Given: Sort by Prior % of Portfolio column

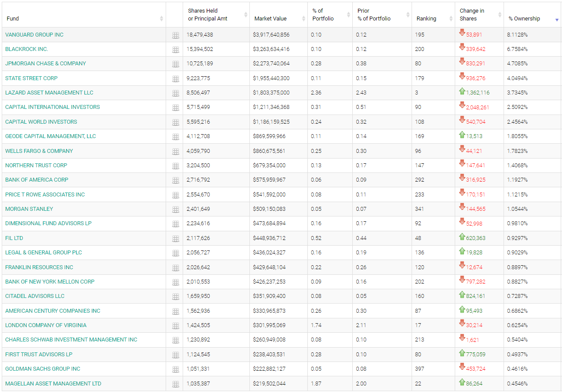Looking at the screenshot, I should (382, 15).
